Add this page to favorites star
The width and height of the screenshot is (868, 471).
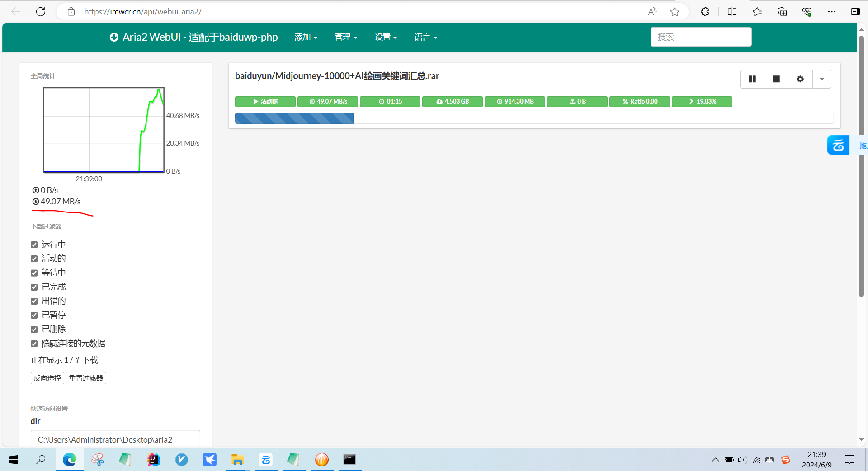[675, 12]
